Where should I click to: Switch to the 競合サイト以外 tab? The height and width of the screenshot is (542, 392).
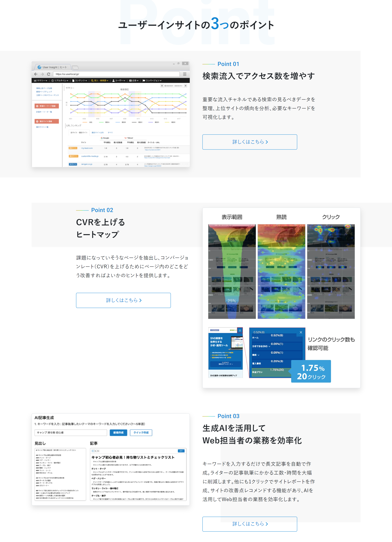click(98, 132)
